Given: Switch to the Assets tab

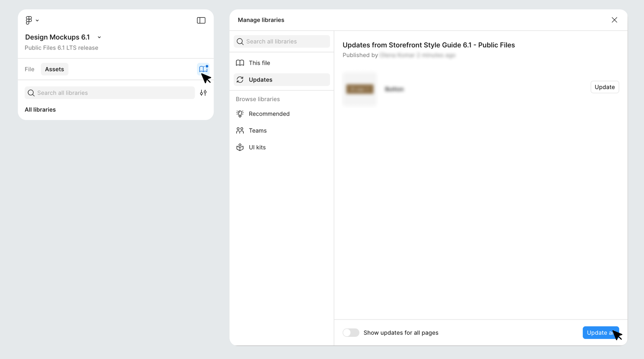Looking at the screenshot, I should coord(55,69).
